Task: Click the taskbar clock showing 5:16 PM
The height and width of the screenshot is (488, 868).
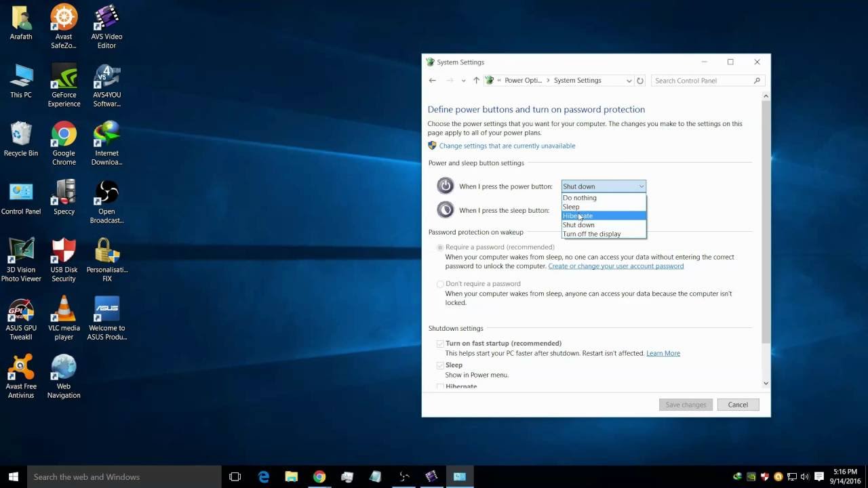Action: 846,476
